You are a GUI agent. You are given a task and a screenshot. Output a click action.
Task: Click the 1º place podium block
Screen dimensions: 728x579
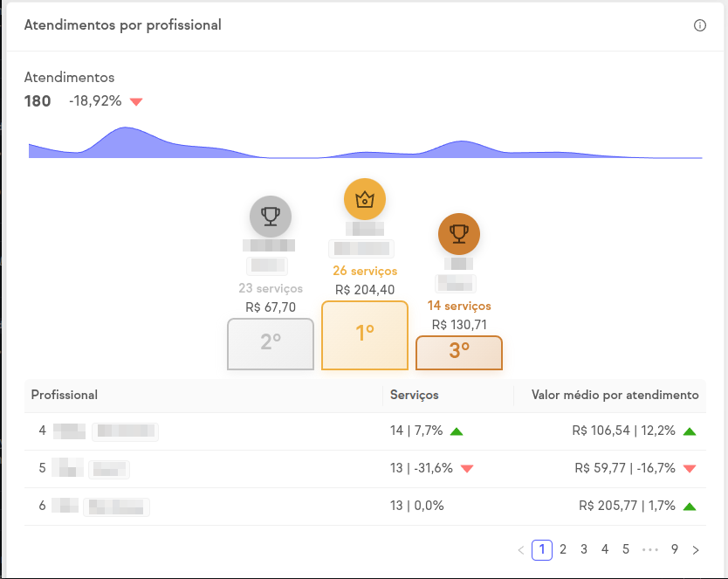tap(365, 334)
